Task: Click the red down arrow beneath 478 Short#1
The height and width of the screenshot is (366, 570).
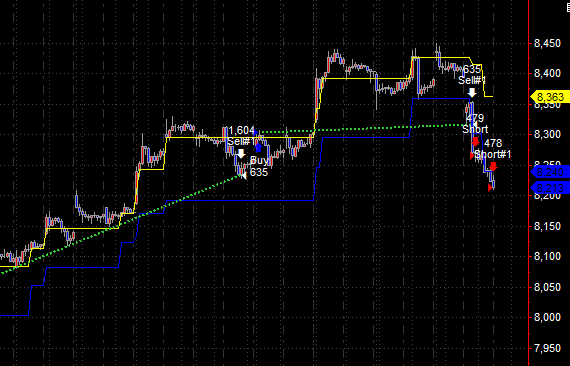Action: tap(493, 166)
